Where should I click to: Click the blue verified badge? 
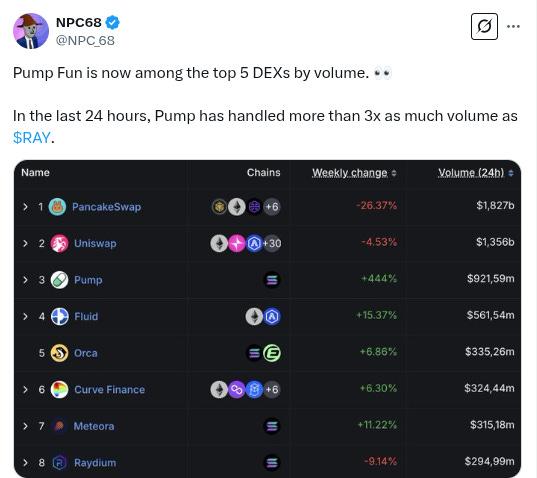pos(112,23)
